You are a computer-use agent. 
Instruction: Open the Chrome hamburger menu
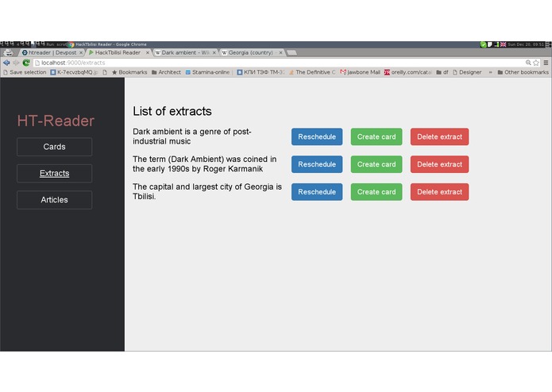[x=546, y=63]
